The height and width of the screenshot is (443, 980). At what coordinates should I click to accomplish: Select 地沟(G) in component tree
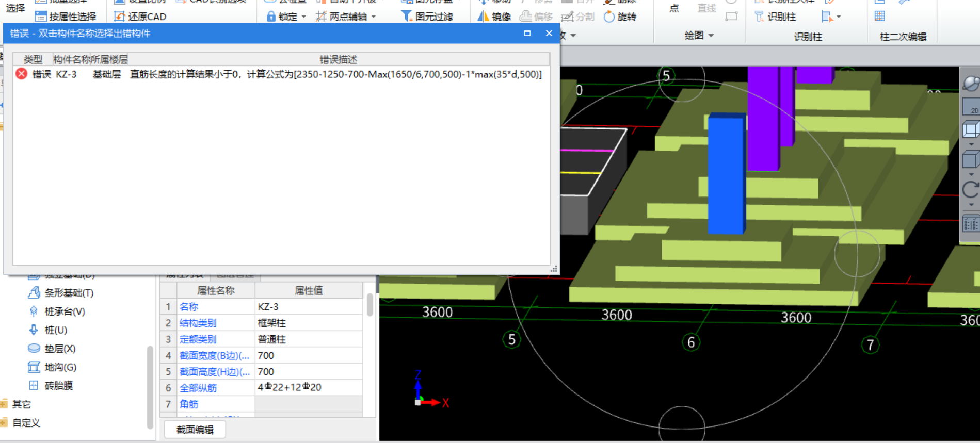[52, 367]
